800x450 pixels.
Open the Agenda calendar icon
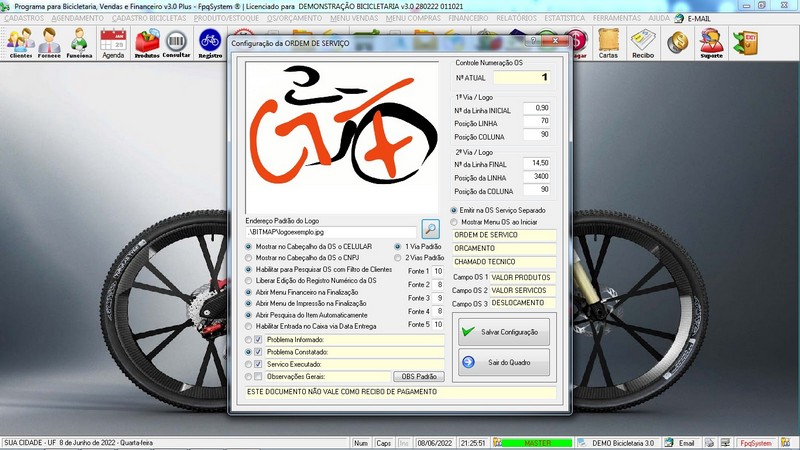113,43
